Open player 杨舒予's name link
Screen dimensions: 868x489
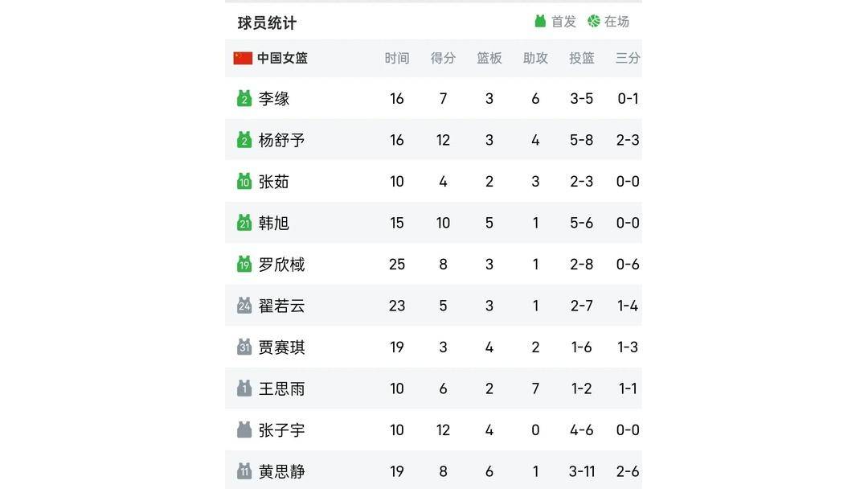pos(282,140)
